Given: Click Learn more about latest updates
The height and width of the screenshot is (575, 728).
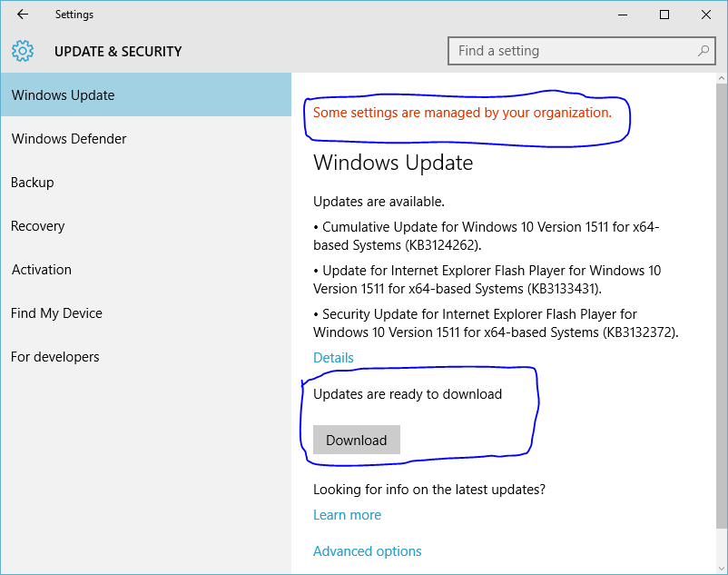Looking at the screenshot, I should 347,514.
